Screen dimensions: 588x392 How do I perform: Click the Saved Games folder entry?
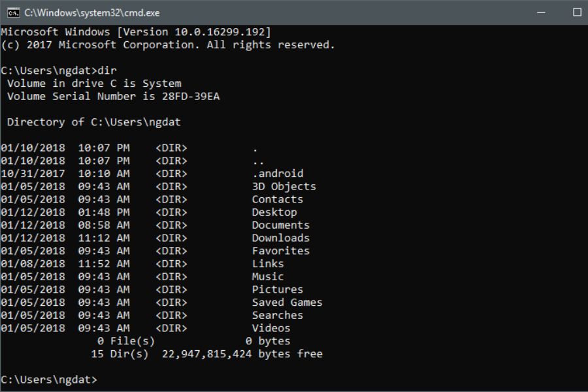tap(287, 302)
